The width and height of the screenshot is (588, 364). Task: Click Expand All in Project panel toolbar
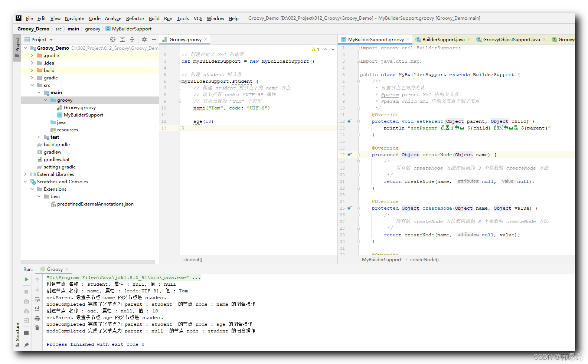click(x=122, y=39)
